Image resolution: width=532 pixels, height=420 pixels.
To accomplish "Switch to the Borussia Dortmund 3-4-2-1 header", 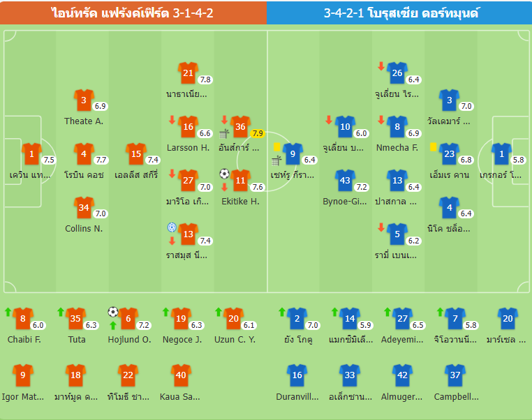I will click(x=399, y=13).
